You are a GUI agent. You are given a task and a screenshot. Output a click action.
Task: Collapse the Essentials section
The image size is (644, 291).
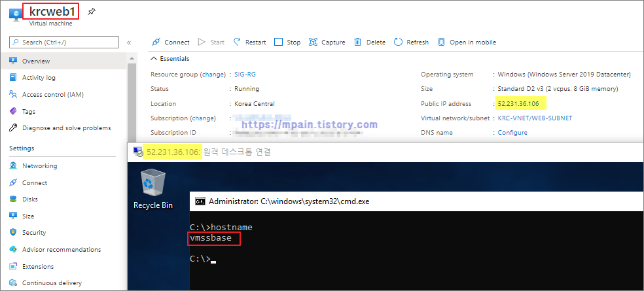(x=170, y=59)
